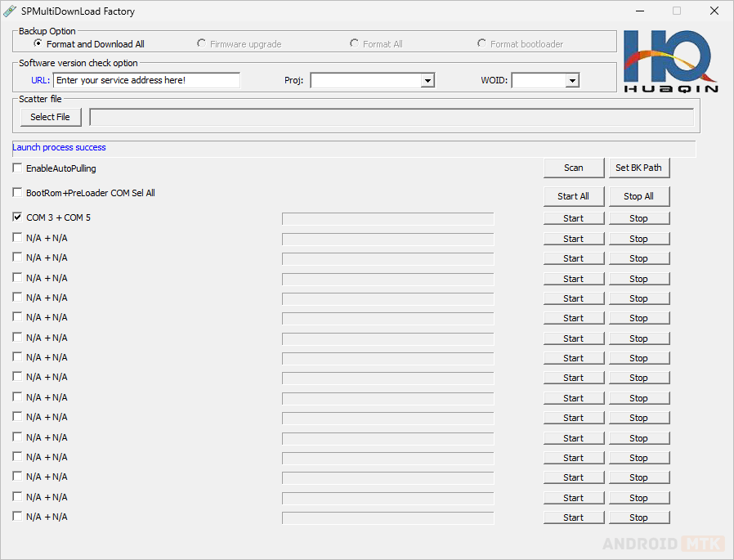This screenshot has height=560, width=734.
Task: Select the Format and Download All option
Action: click(38, 43)
